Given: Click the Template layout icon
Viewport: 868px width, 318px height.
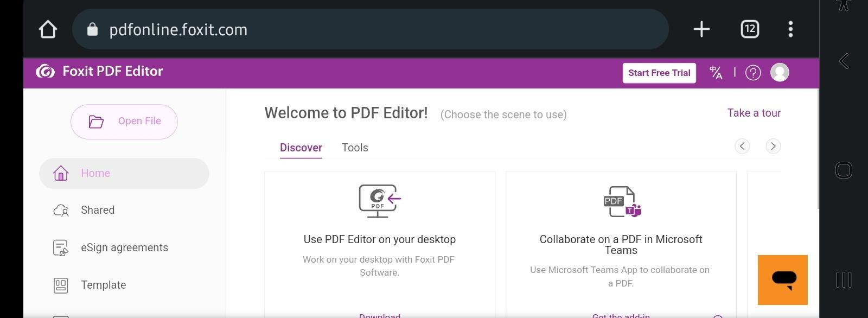Looking at the screenshot, I should click(x=61, y=285).
